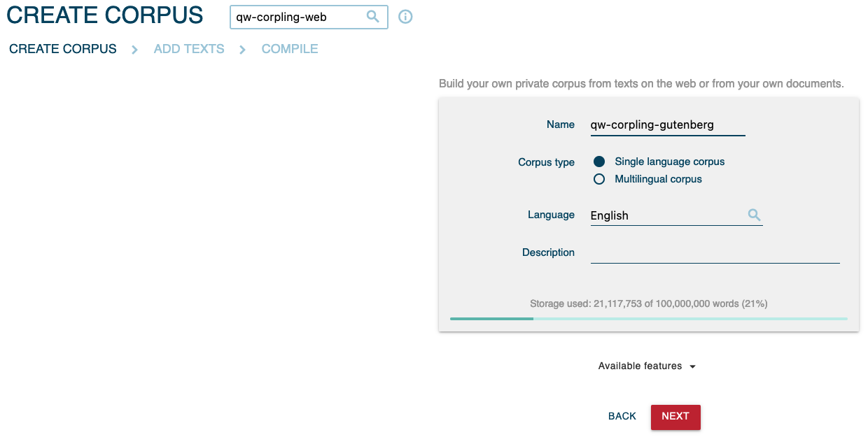Viewport: 868px width, 444px height.
Task: Open the qw-corpling-web corpus selector box
Action: pyautogui.click(x=301, y=17)
